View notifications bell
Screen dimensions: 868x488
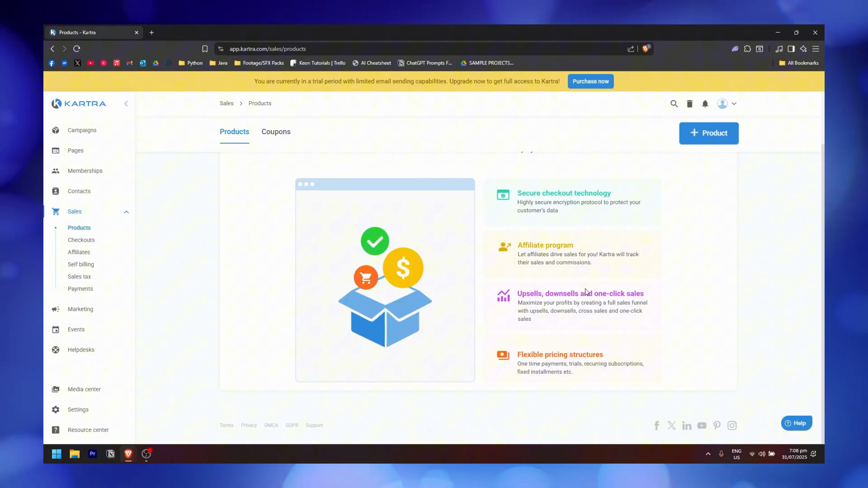click(705, 104)
